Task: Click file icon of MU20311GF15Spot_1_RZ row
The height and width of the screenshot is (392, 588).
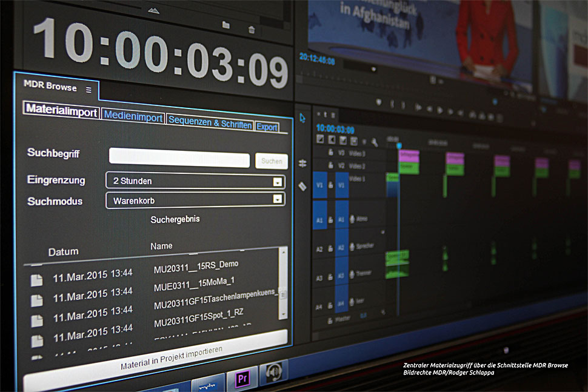Action: point(37,341)
